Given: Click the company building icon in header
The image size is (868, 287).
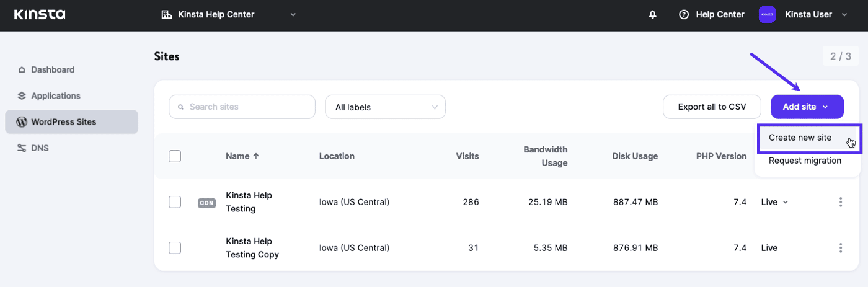Looking at the screenshot, I should click(166, 15).
